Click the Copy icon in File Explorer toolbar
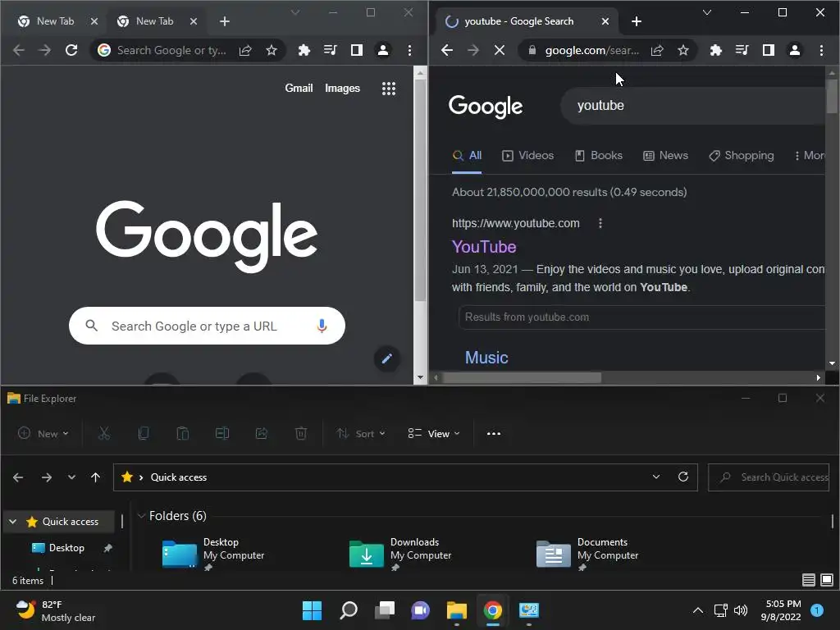 [143, 433]
